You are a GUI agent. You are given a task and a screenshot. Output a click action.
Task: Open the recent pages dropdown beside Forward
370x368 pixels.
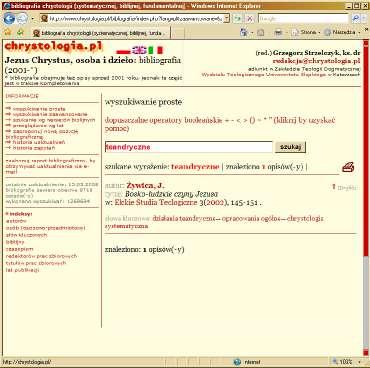[x=32, y=19]
